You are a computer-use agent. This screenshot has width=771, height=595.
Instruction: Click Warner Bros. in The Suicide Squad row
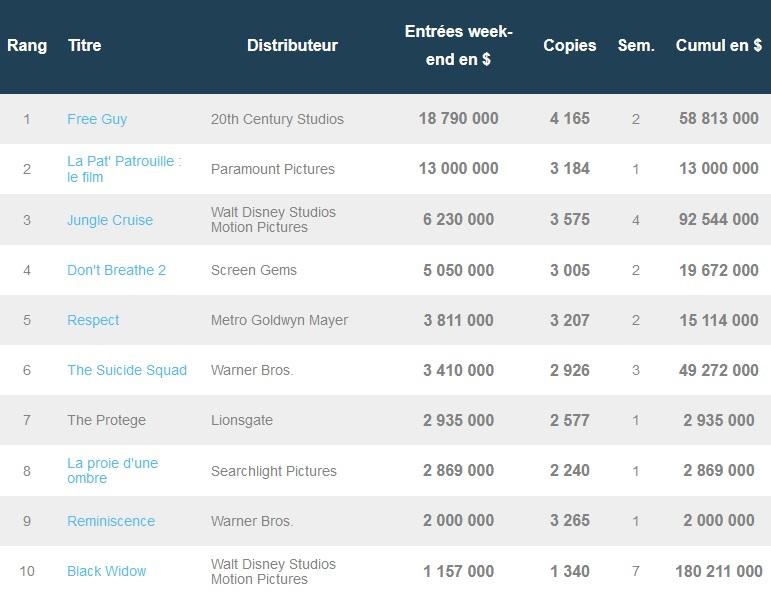tap(252, 370)
